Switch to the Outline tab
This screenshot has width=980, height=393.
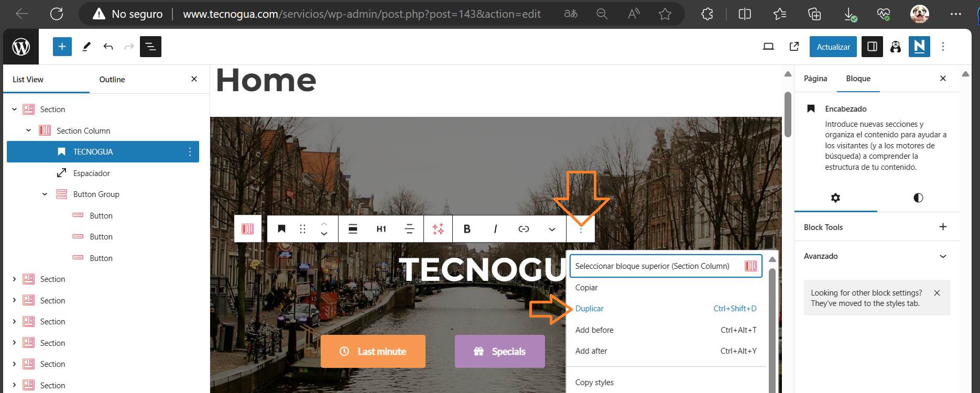coord(112,80)
